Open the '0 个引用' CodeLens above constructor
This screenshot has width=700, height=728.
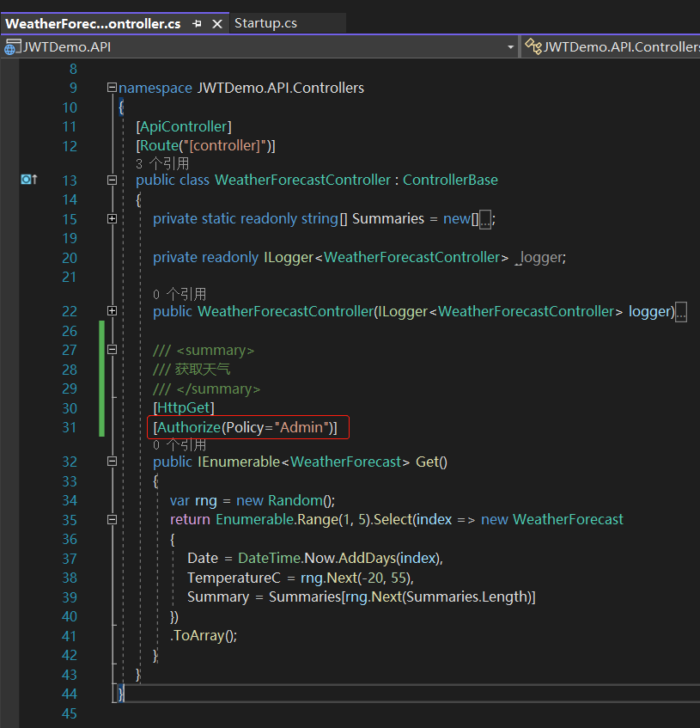coord(179,294)
